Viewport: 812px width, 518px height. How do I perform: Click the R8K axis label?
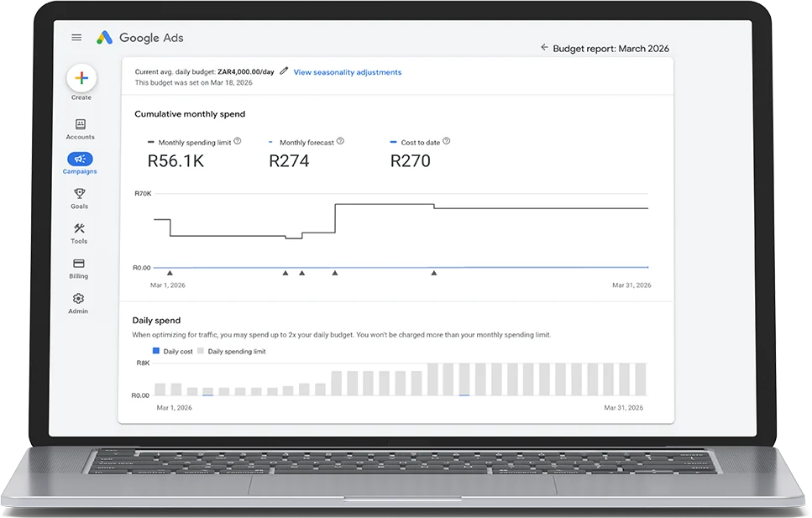143,363
